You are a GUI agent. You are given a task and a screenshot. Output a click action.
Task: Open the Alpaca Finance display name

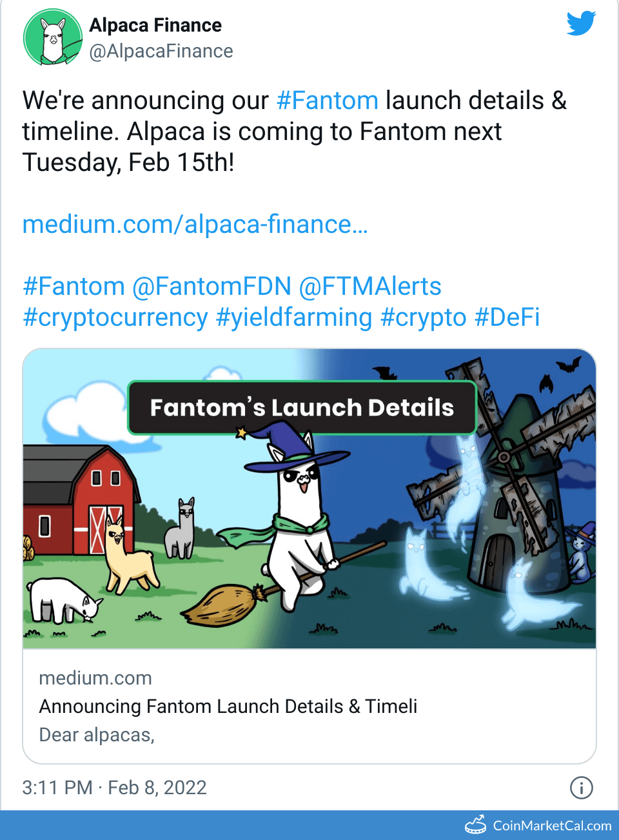(155, 25)
